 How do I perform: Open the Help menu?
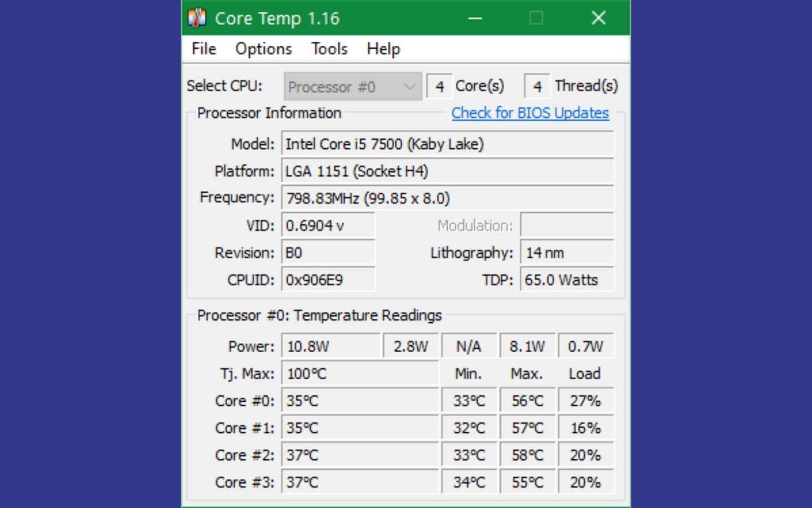(383, 49)
